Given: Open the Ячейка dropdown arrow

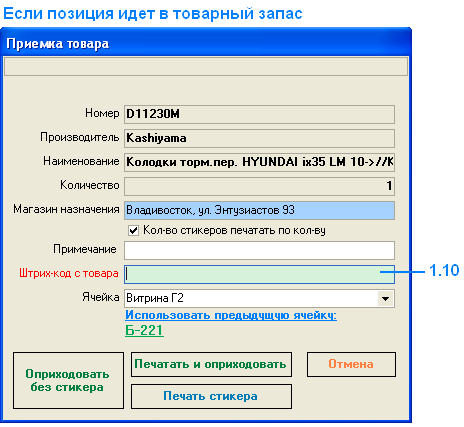Looking at the screenshot, I should [x=385, y=298].
